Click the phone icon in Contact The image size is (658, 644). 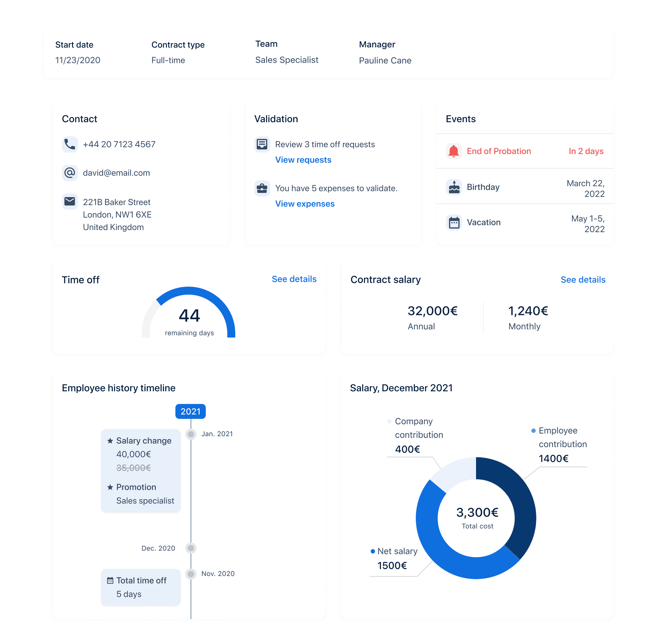pos(70,144)
